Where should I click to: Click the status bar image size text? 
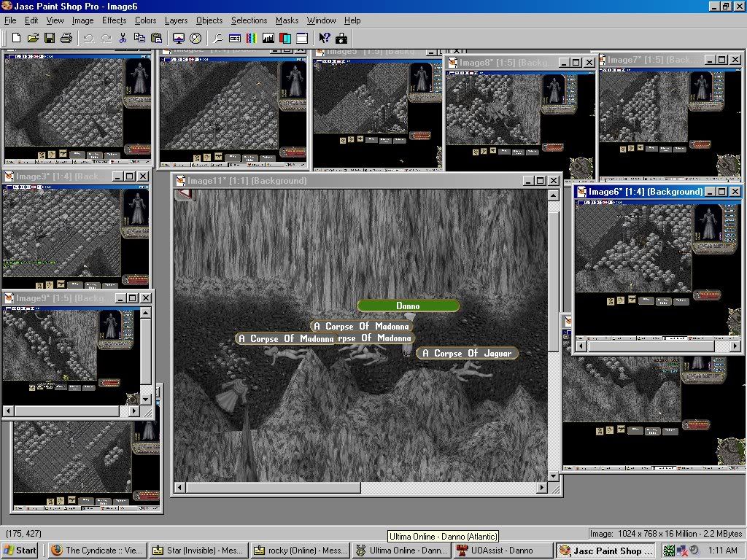tap(666, 533)
